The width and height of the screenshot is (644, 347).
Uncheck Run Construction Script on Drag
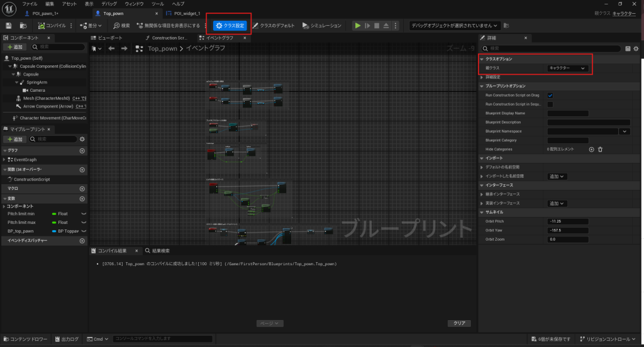click(550, 95)
